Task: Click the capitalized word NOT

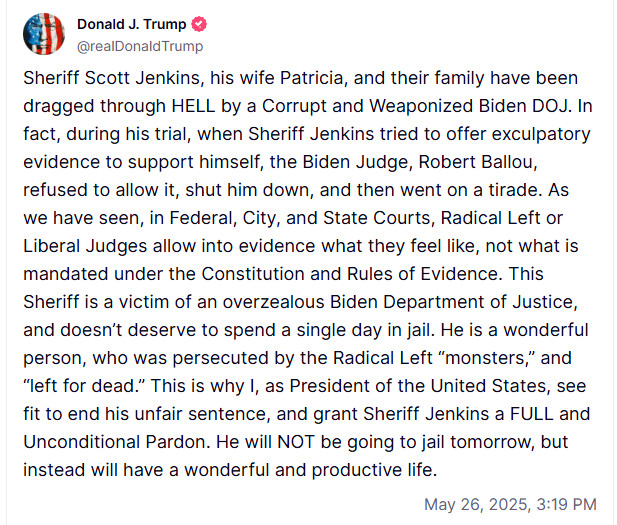Action: (296, 442)
